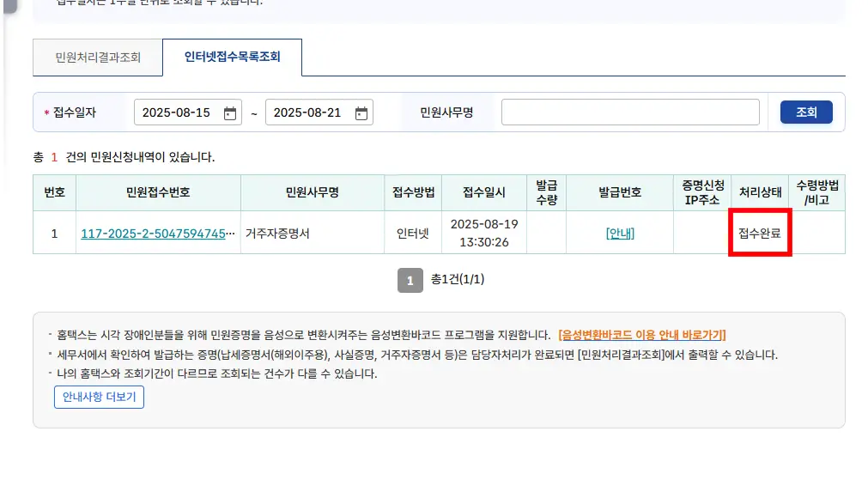Screen dimensions: 868x492
Task: Click the [안내] link in 발급번호 column
Action: 620,234
